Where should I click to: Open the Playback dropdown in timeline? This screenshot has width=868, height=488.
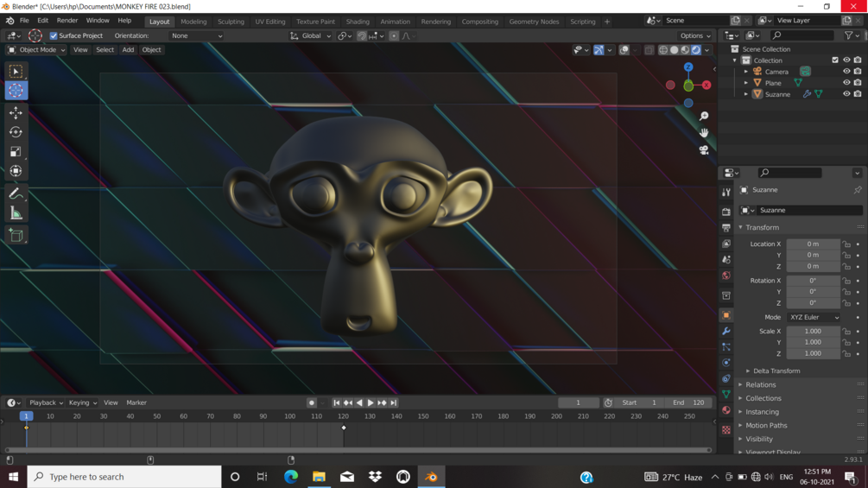click(x=46, y=402)
